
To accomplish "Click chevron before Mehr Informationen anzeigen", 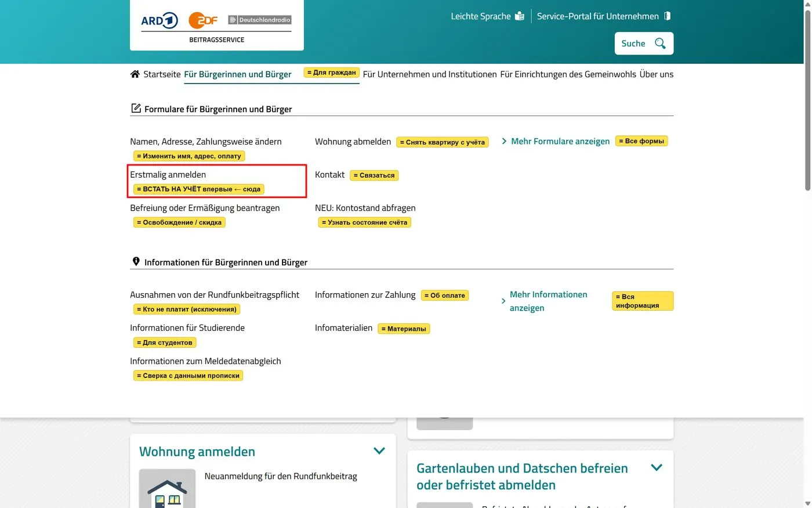I will [503, 301].
